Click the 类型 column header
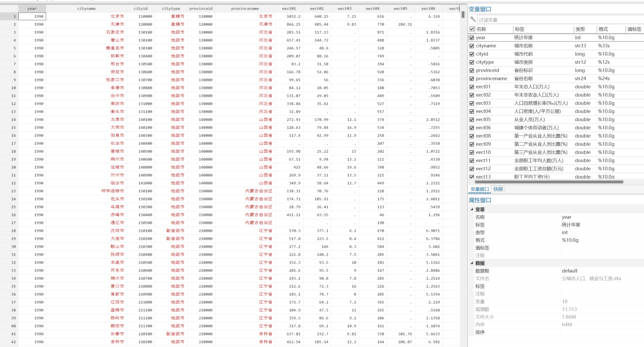 pyautogui.click(x=580, y=29)
